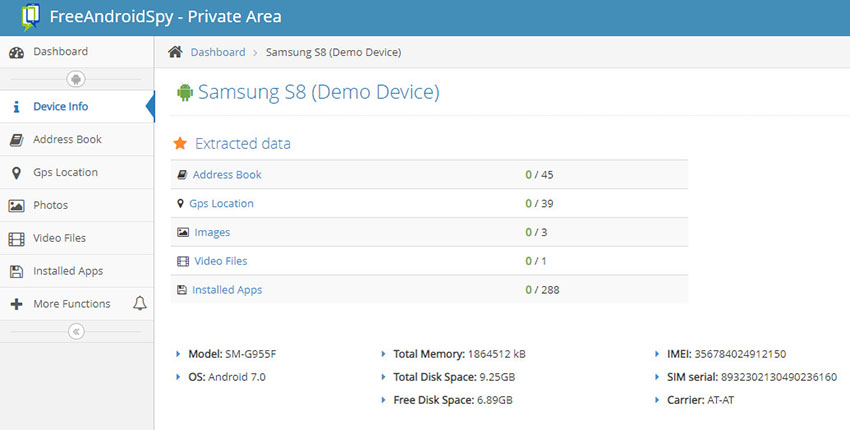This screenshot has height=430, width=850.
Task: Expand the More Functions menu
Action: pos(71,304)
